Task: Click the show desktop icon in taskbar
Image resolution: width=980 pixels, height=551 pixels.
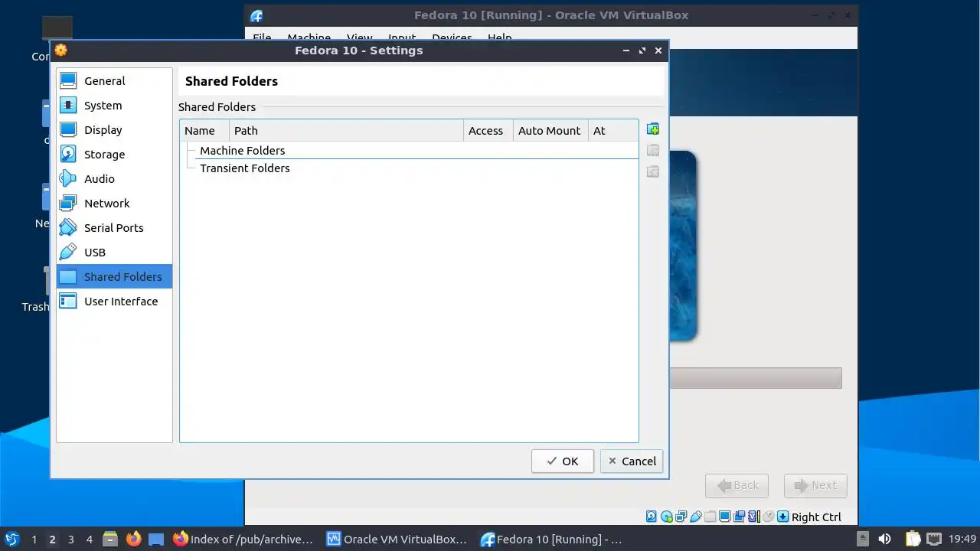Action: (156, 539)
